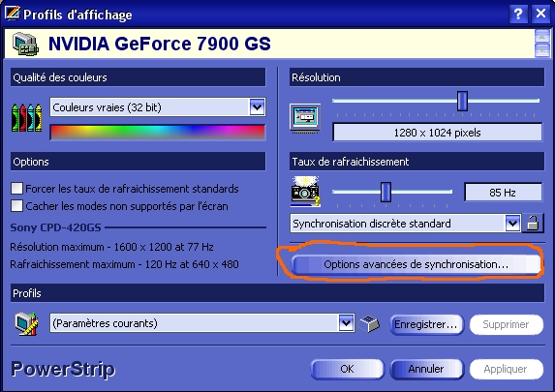Click the graphics card icon beside NVIDIA GeForce 7900 GS
555x392 pixels.
[x=25, y=44]
